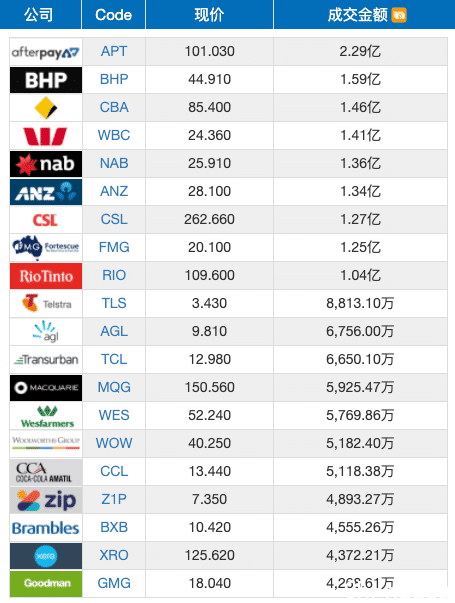Sort by the 现价 column header
The width and height of the screenshot is (455, 603).
pyautogui.click(x=209, y=15)
